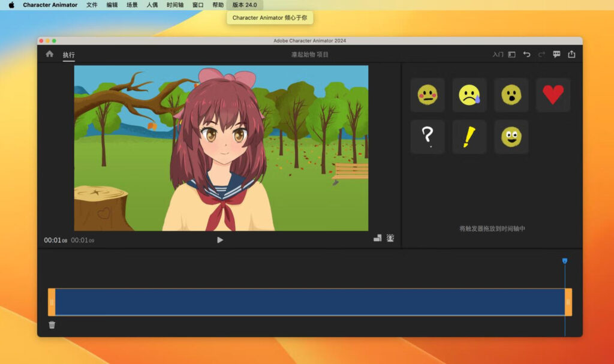The width and height of the screenshot is (614, 364).
Task: Redo the last action
Action: coord(541,54)
